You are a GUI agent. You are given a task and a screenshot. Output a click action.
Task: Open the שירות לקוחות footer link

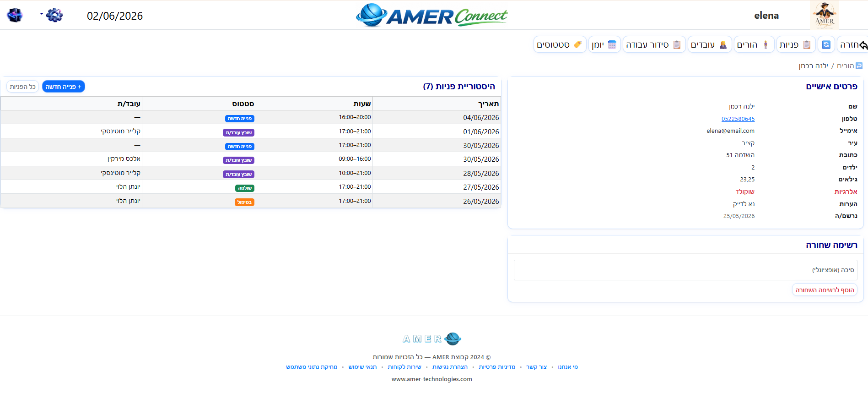404,367
